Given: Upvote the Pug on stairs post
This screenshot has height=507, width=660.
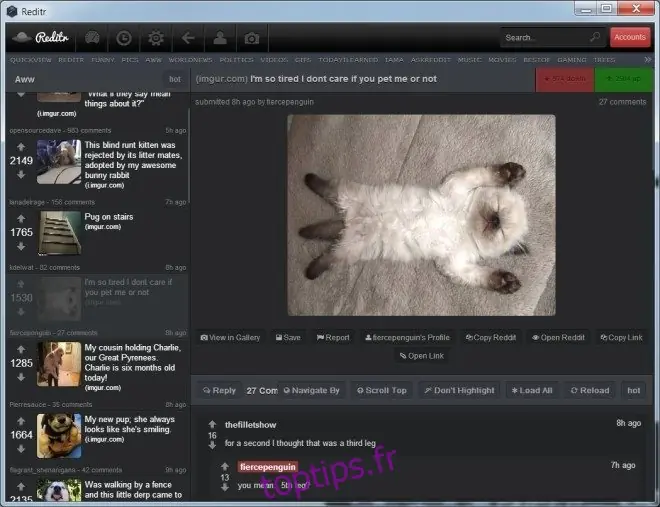Looking at the screenshot, I should [21, 218].
